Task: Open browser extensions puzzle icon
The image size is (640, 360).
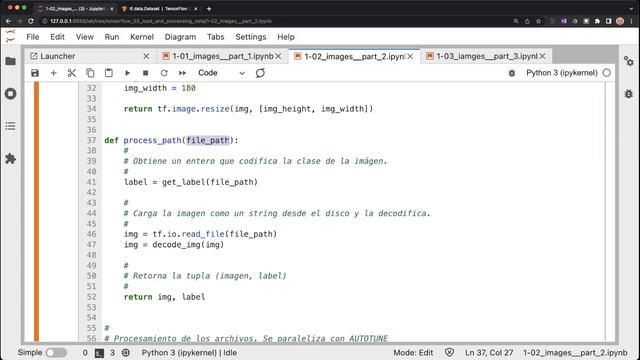Action: [598, 21]
